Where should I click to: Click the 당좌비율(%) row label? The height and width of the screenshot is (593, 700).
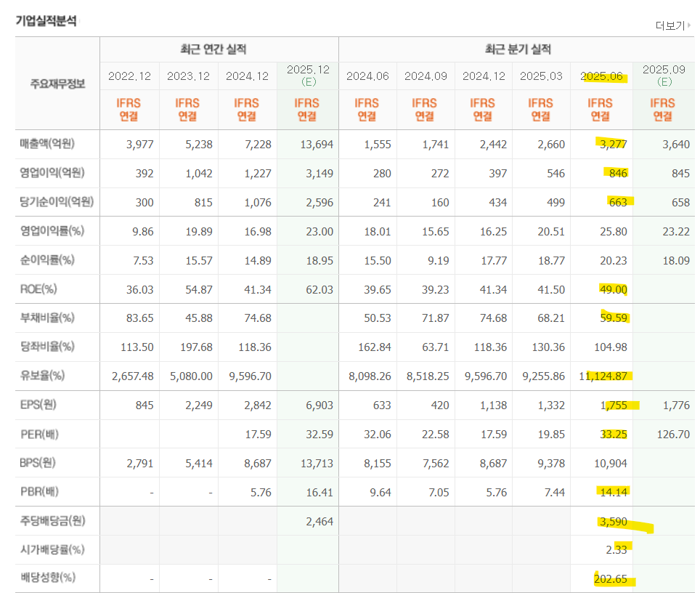[x=47, y=347]
